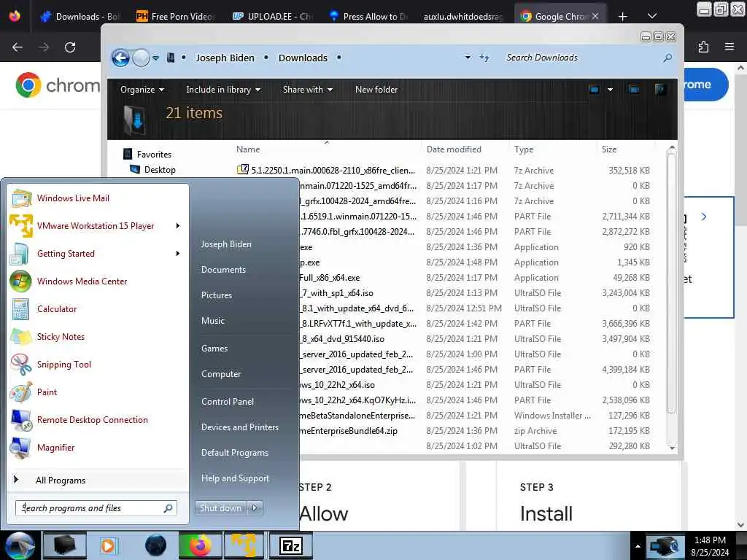Switch to UPLOAD.EE tab
This screenshot has height=560, width=747.
[272, 17]
